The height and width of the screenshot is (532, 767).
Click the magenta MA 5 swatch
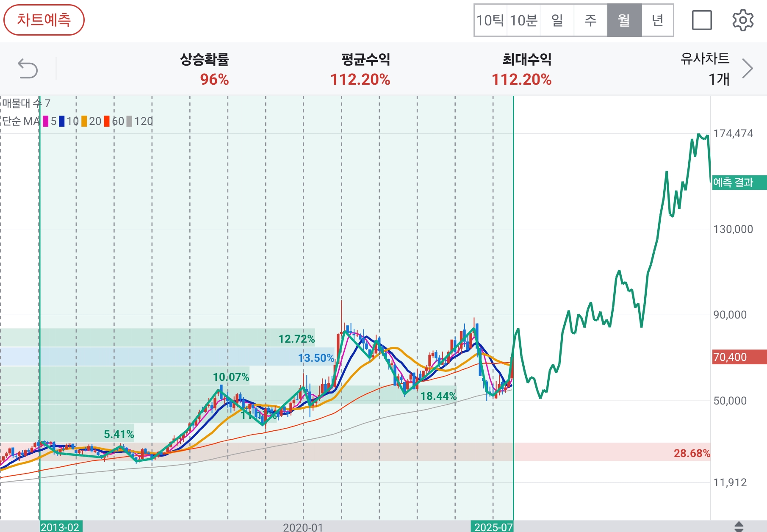click(46, 122)
